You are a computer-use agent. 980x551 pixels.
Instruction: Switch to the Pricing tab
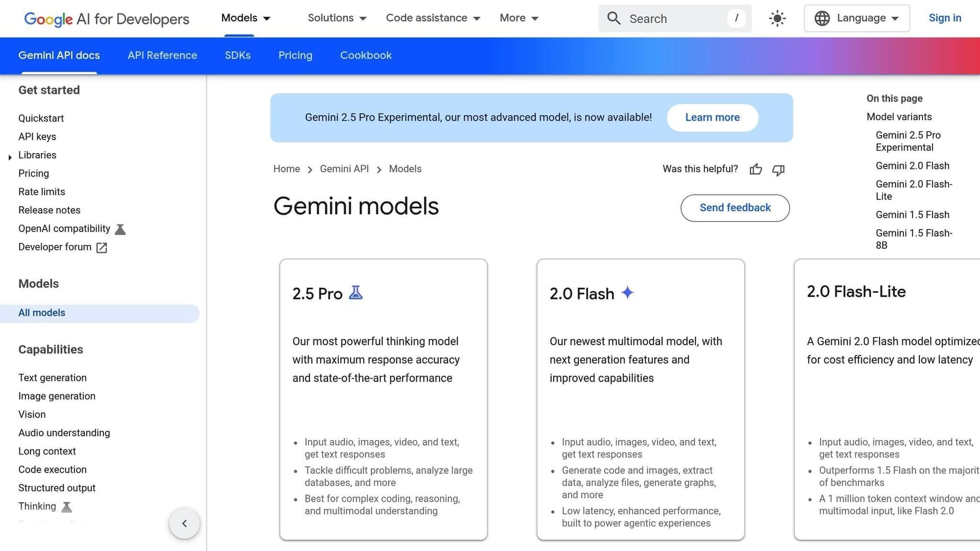295,55
